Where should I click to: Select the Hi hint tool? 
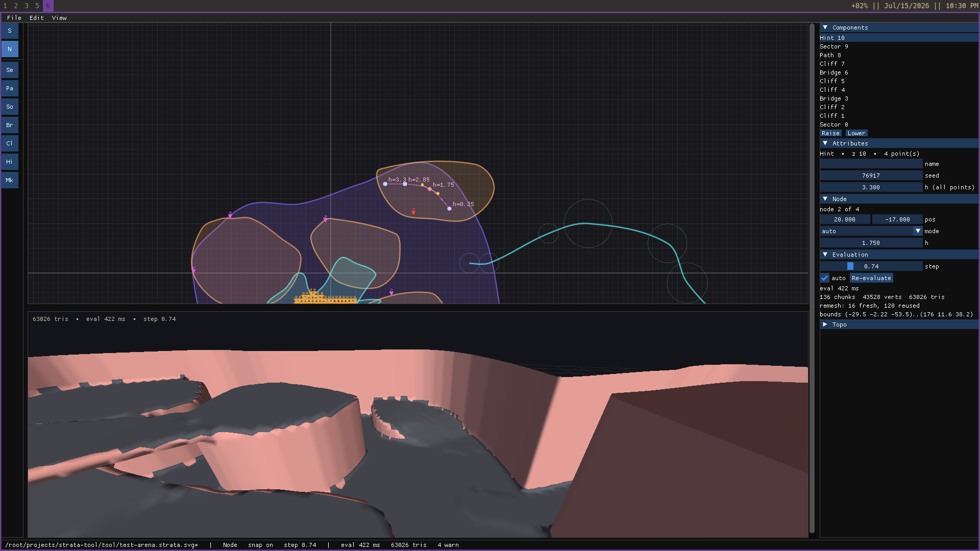tap(10, 162)
